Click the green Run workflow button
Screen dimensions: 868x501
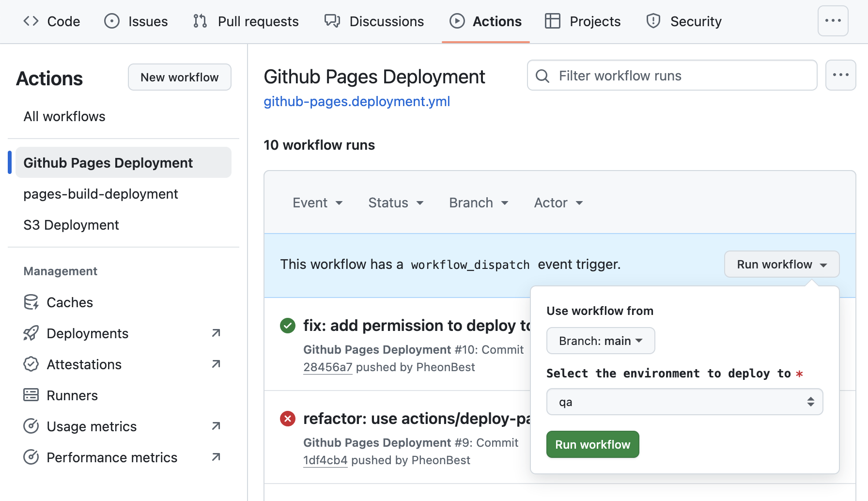coord(592,444)
